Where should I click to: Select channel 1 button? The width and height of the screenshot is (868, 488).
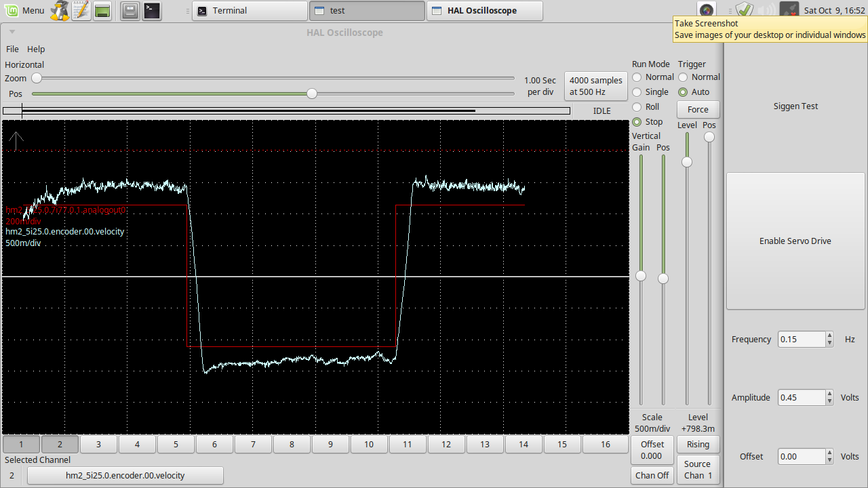coord(20,444)
